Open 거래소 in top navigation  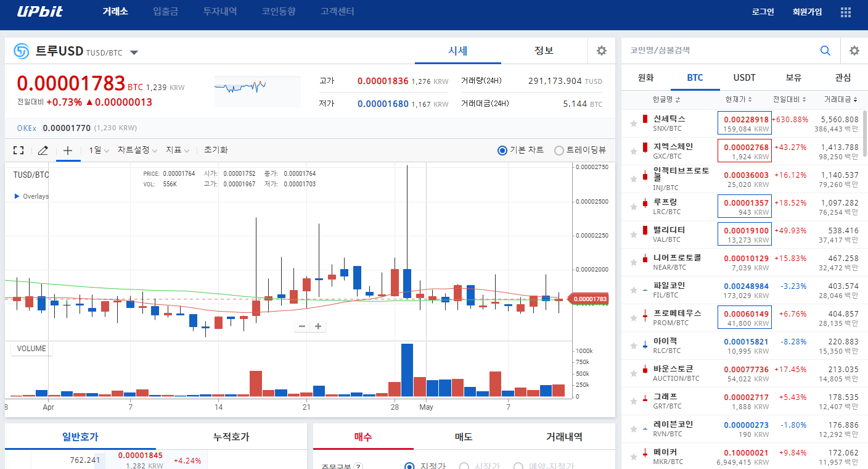115,12
